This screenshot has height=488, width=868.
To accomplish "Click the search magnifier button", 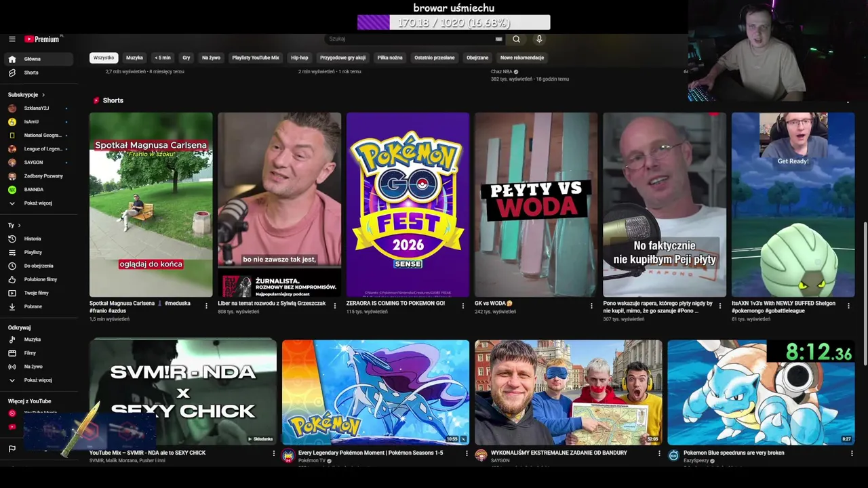I will point(516,39).
